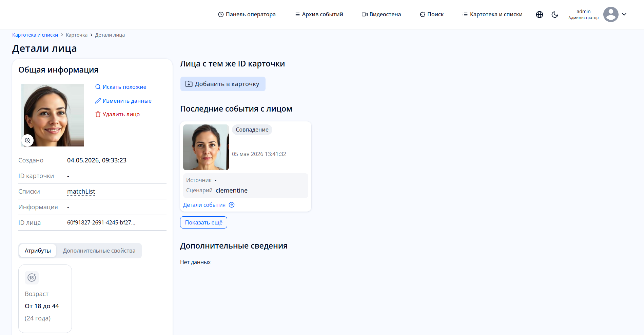Open Архив событий menu item
644x335 pixels.
click(319, 15)
